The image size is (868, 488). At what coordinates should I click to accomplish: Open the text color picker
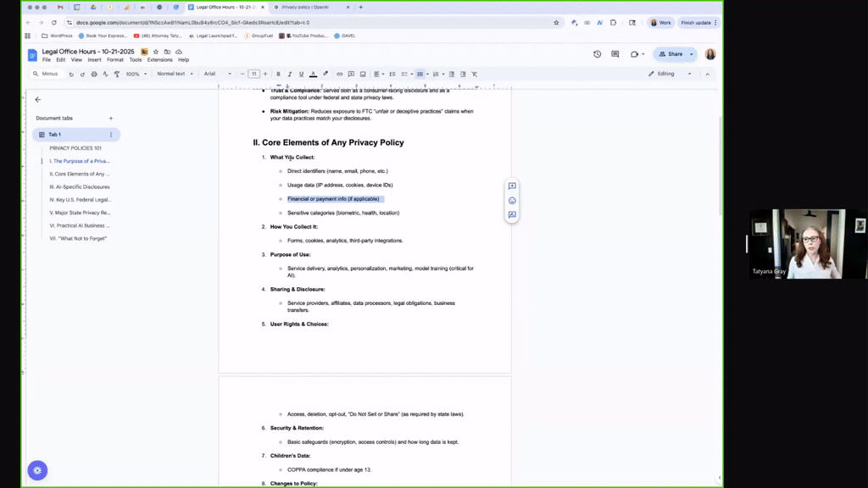click(313, 74)
